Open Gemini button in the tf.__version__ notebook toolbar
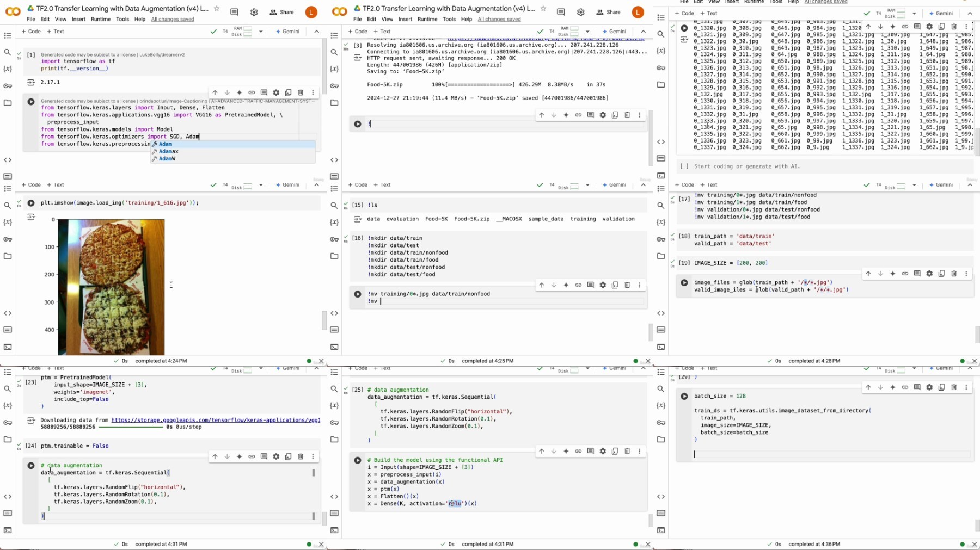 point(288,32)
